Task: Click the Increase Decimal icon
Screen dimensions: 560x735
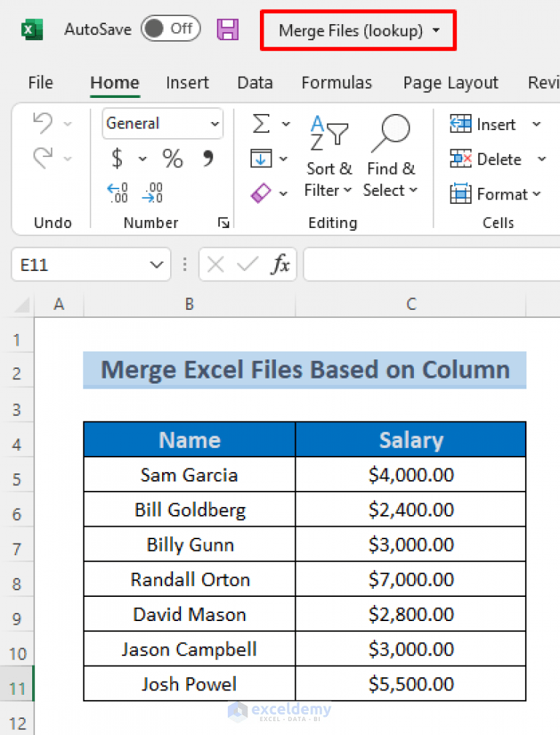Action: click(117, 192)
